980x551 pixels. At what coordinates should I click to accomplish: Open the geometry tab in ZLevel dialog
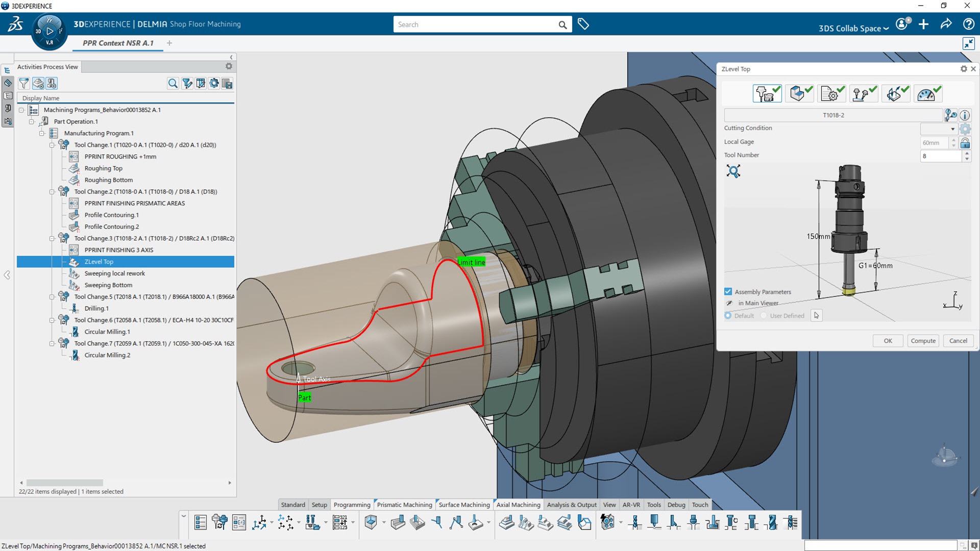[x=799, y=94]
